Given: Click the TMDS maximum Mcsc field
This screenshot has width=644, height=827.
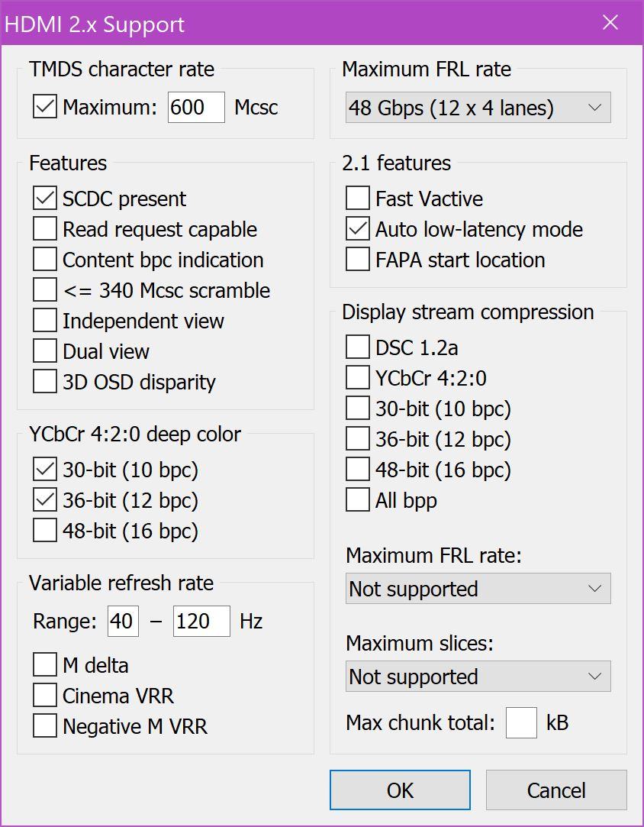Looking at the screenshot, I should tap(196, 107).
